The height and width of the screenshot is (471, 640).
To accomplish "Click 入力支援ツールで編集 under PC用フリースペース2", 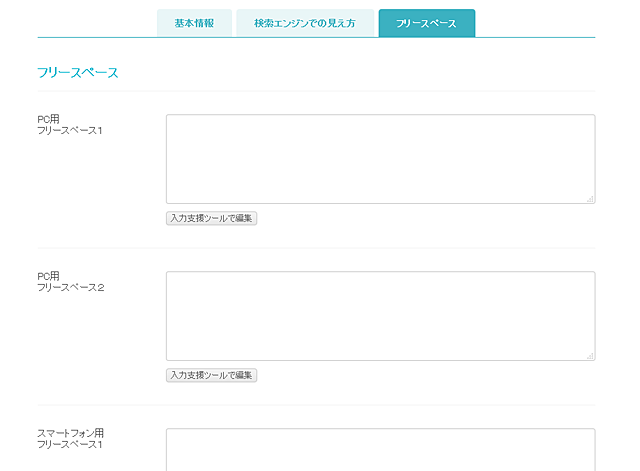I will 211,375.
